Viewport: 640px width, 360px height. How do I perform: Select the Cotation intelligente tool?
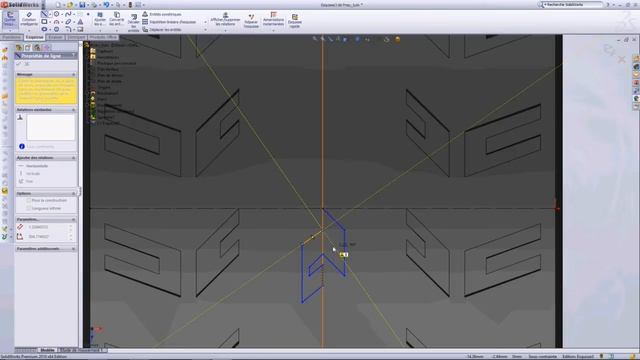(29, 18)
